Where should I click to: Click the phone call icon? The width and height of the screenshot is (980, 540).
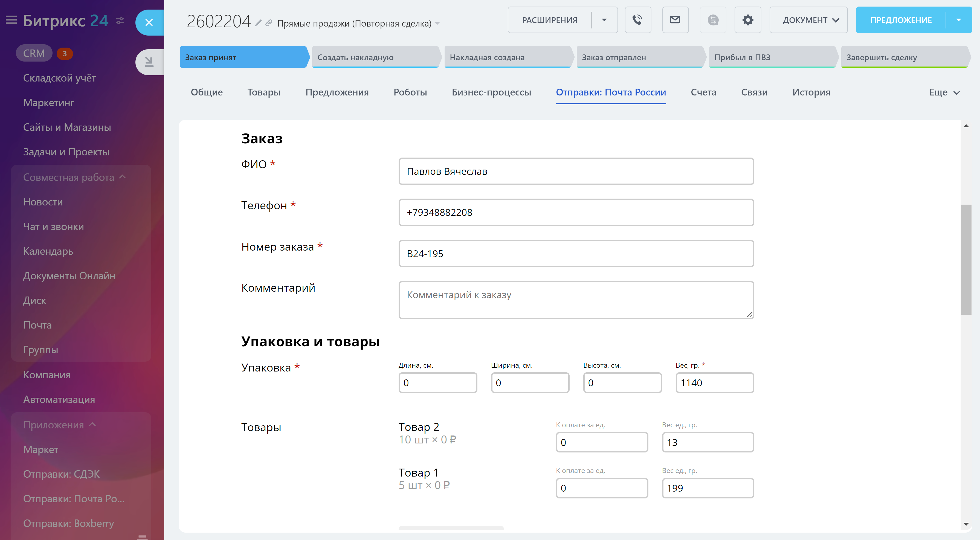coord(638,20)
